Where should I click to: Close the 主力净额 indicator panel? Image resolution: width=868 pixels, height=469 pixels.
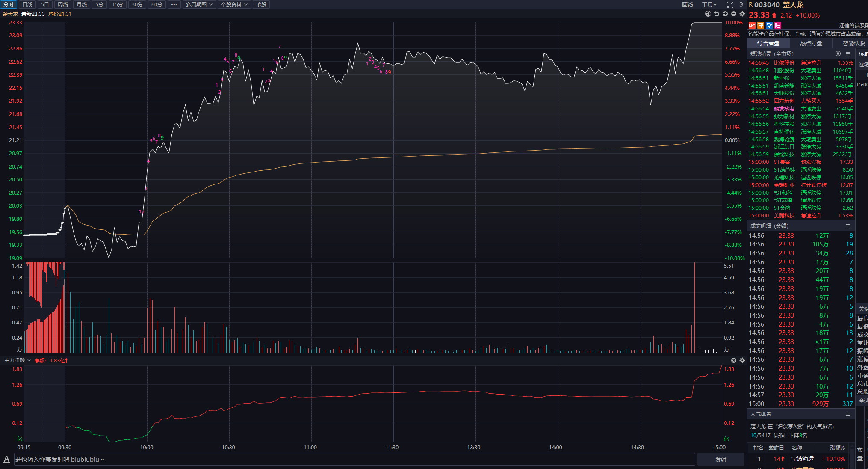(734, 360)
